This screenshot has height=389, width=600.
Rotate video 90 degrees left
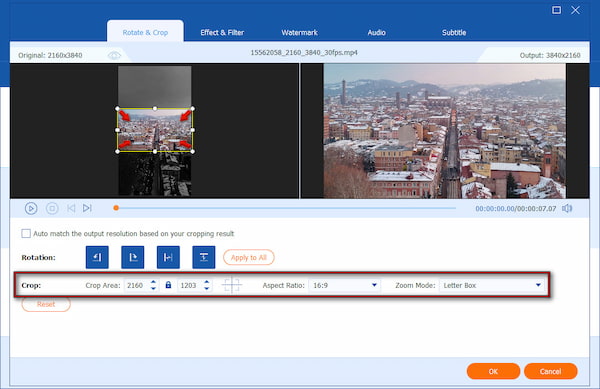[97, 257]
